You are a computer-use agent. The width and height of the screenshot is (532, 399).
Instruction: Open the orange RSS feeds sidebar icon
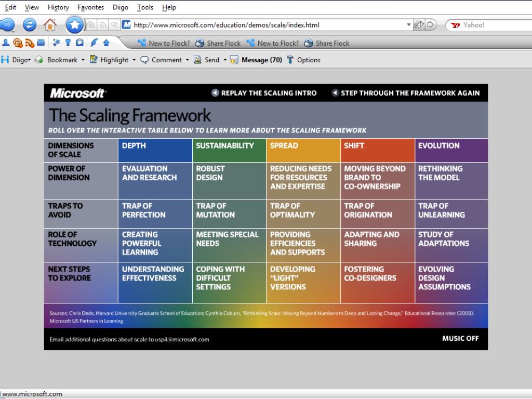tap(30, 43)
